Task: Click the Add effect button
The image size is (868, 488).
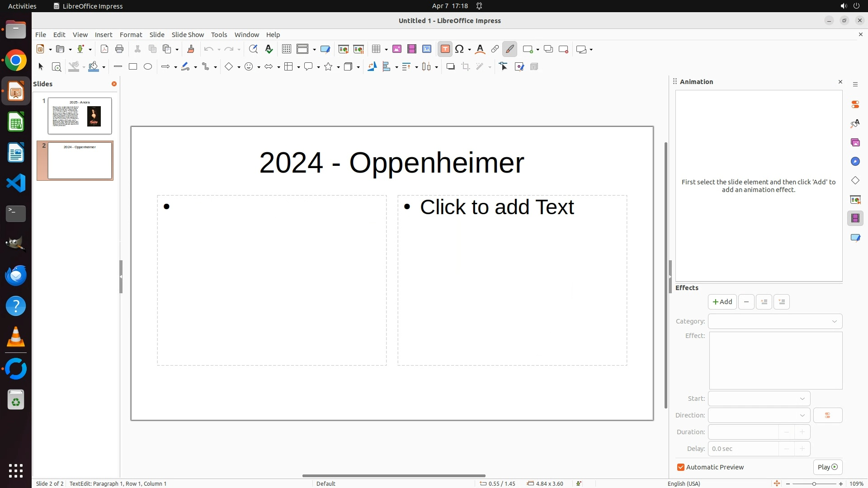Action: tap(722, 302)
